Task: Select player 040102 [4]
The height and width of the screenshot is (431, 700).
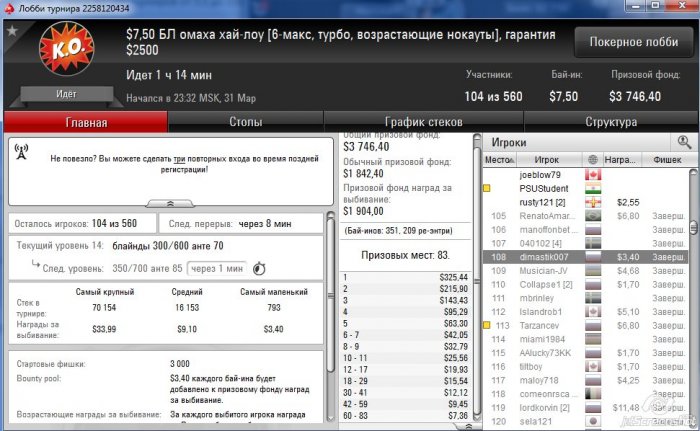Action: (585, 243)
